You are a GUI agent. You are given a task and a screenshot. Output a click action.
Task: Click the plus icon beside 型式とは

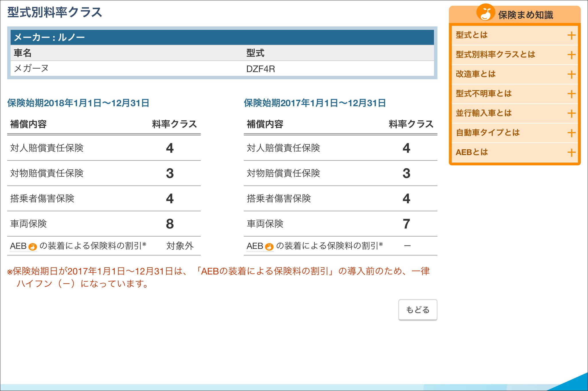[571, 36]
